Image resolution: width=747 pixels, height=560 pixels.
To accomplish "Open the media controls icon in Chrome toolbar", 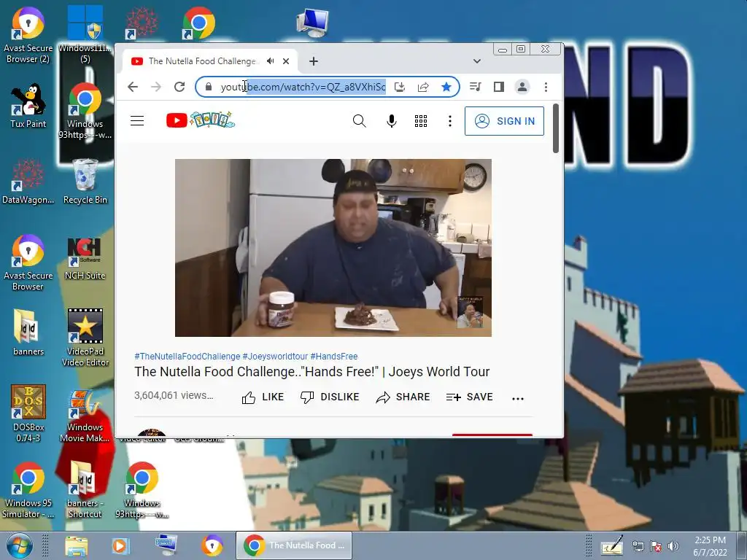I will (x=475, y=87).
